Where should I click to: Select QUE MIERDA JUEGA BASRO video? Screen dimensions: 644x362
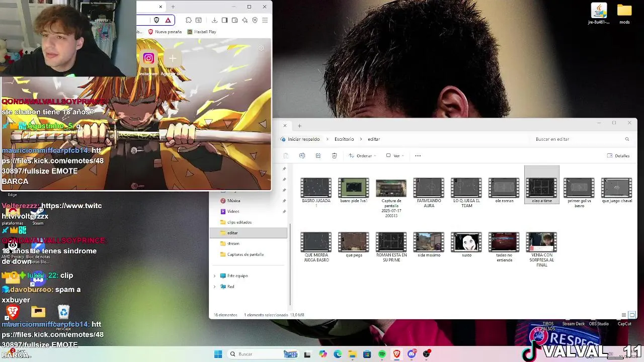[x=316, y=247]
